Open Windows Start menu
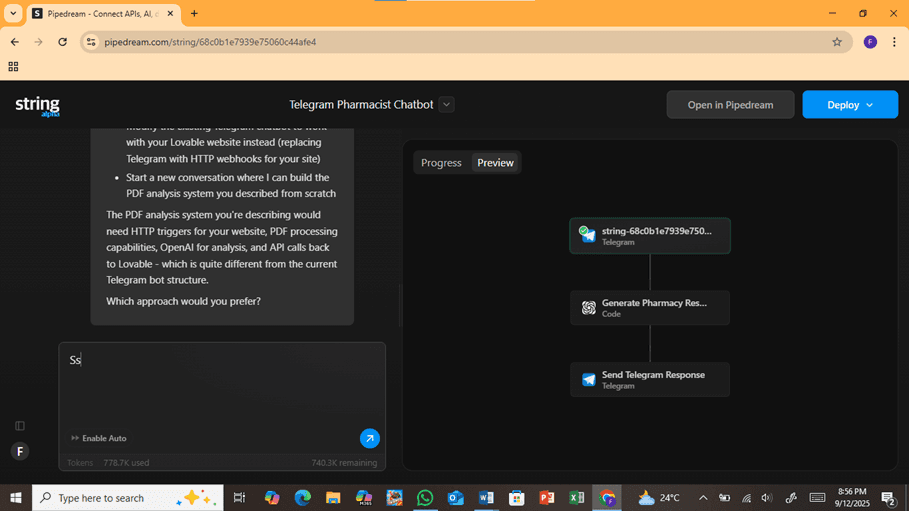The width and height of the screenshot is (909, 511). (x=16, y=498)
